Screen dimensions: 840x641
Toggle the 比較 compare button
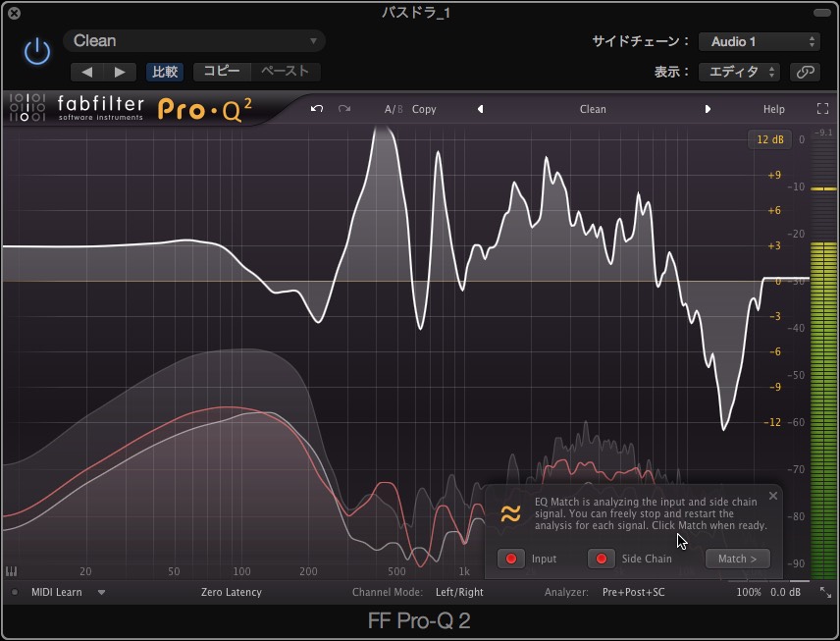click(x=165, y=72)
